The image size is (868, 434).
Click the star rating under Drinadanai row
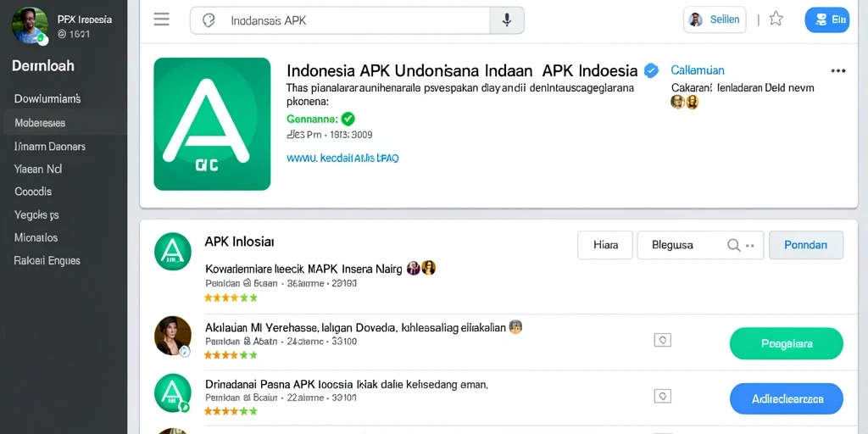pyautogui.click(x=231, y=411)
